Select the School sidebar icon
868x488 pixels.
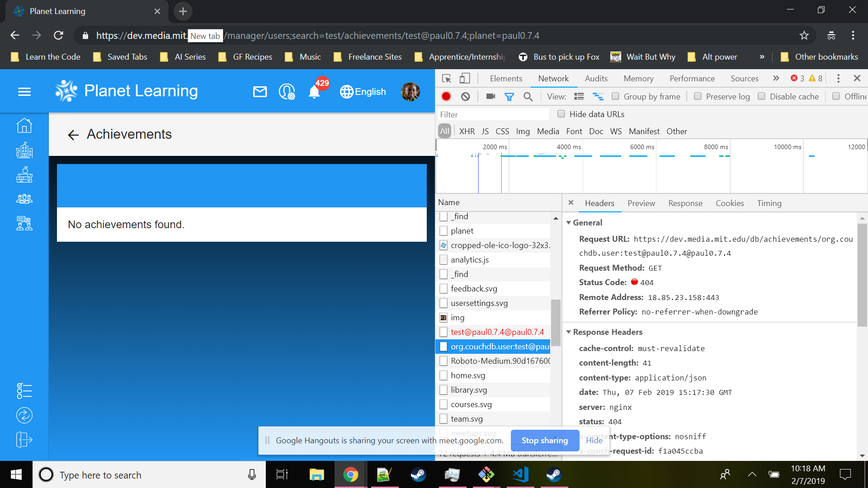(24, 150)
